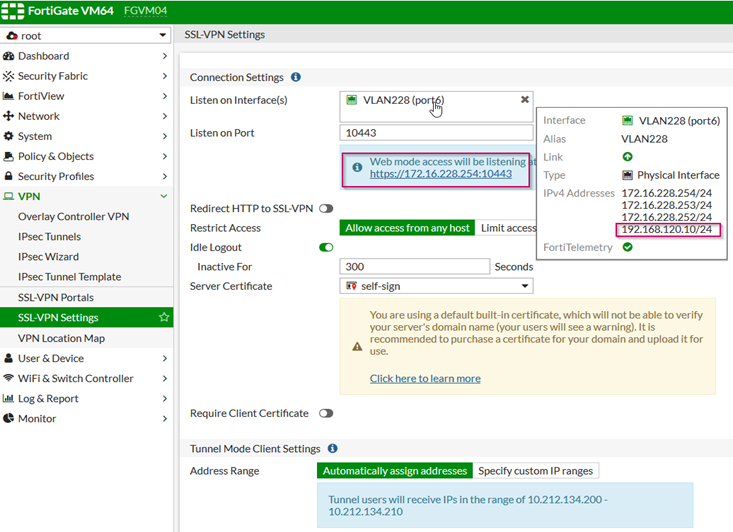Click the WiFi & Switch Controller icon
Screen dimensions: 733x532
[x=8, y=378]
